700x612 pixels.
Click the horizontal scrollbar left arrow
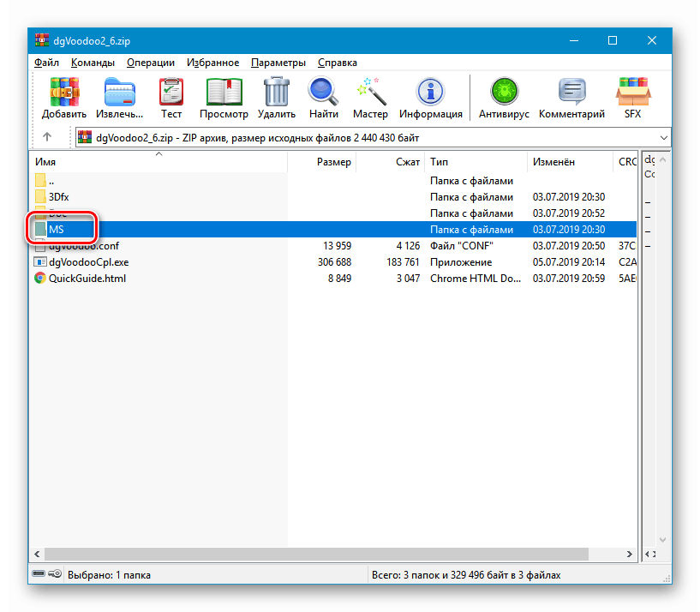point(38,554)
